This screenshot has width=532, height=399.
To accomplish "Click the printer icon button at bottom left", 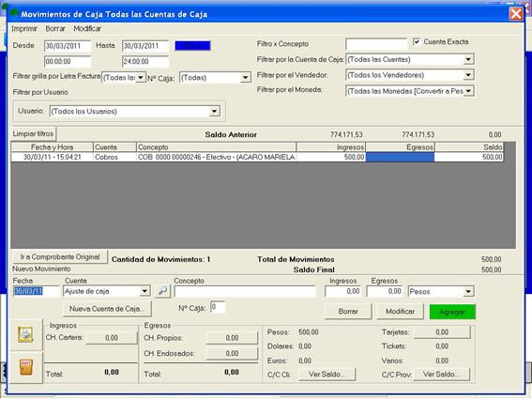I will tap(25, 334).
